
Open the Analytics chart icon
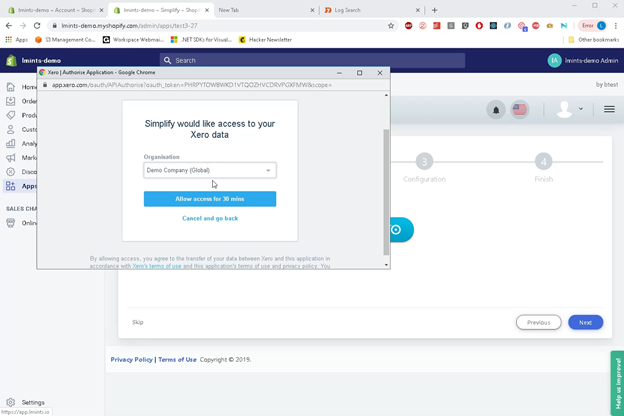pos(11,143)
